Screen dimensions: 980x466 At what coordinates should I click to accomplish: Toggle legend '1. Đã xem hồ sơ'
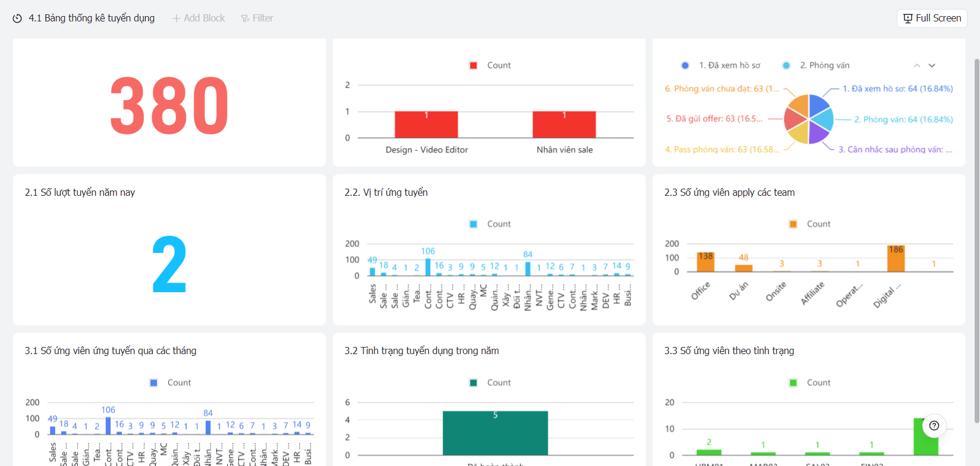click(x=721, y=65)
